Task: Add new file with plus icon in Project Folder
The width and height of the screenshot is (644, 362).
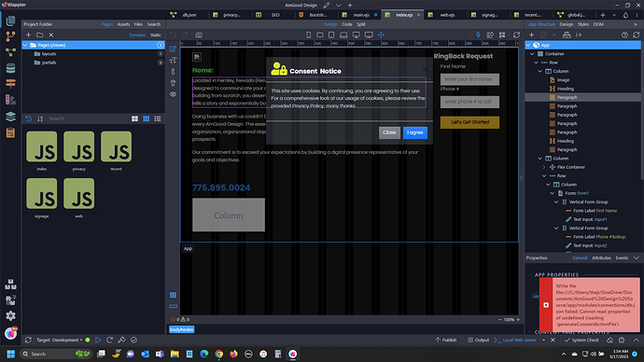Action: click(28, 35)
